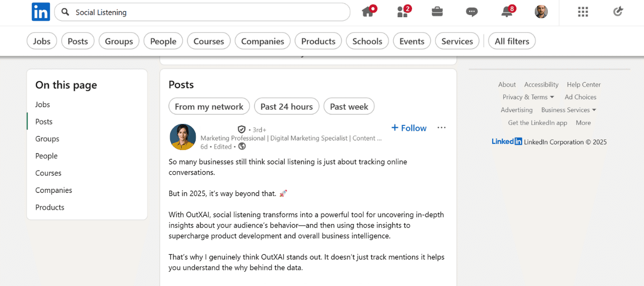Image resolution: width=644 pixels, height=286 pixels.
Task: Open the Notifications bell icon
Action: 507,12
